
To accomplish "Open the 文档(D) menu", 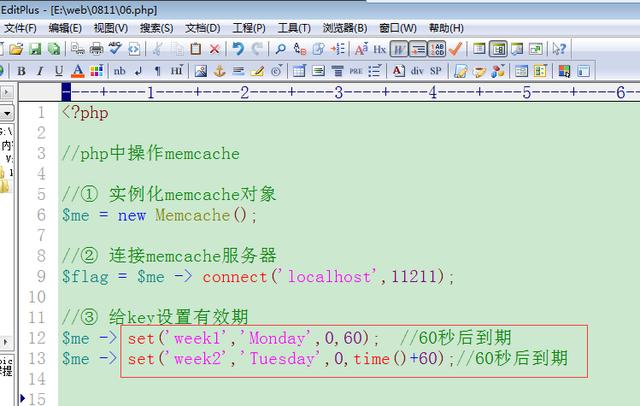I will point(202,28).
